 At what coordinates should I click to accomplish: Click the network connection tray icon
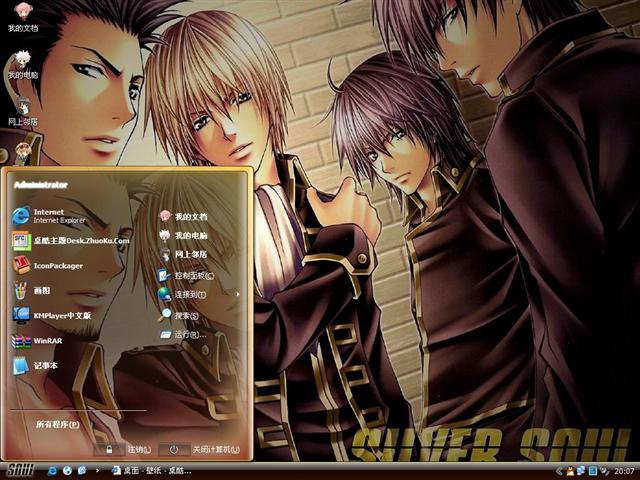[581, 471]
